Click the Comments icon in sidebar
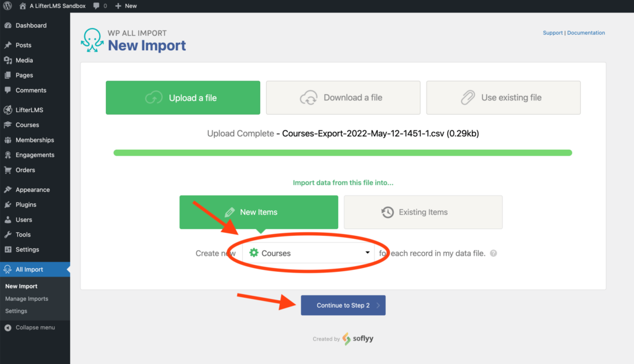This screenshot has height=364, width=634. (7, 90)
